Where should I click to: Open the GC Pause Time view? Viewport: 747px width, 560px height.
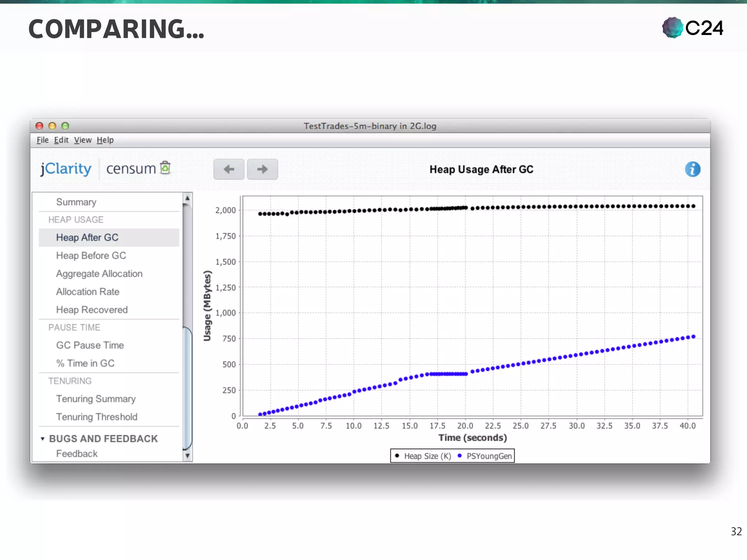pos(90,345)
